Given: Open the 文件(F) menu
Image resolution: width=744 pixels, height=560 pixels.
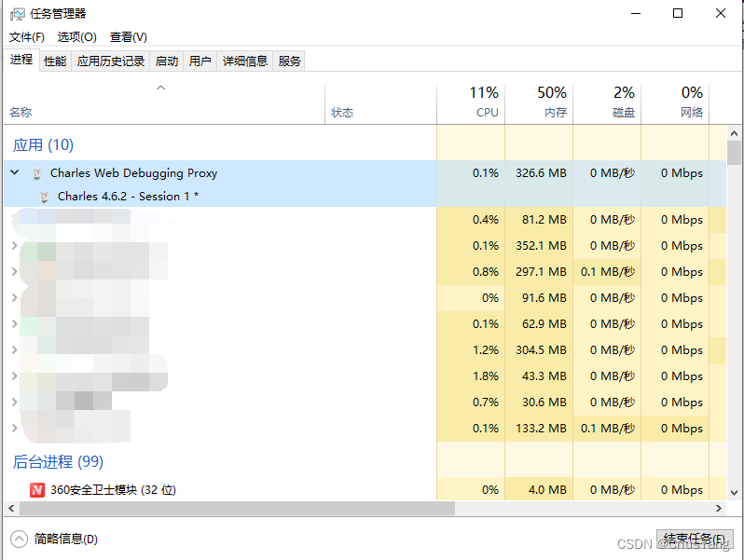Looking at the screenshot, I should (26, 37).
